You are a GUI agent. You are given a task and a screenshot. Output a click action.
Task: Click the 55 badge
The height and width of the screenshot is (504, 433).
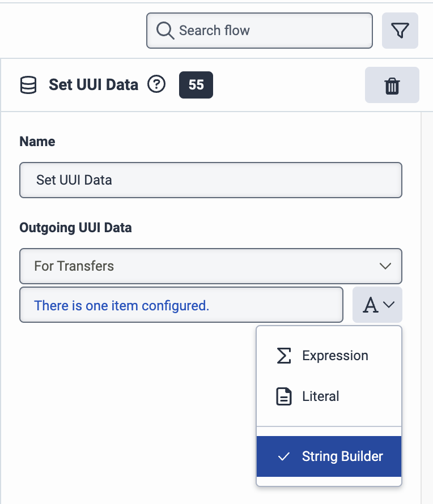196,85
